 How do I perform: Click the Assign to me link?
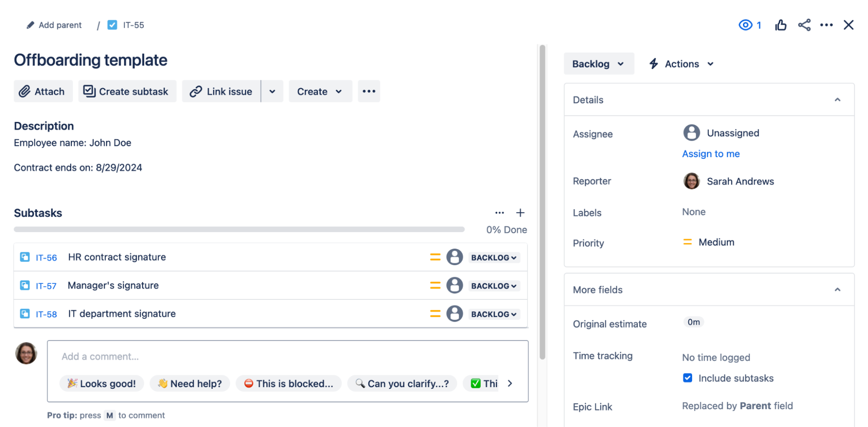click(710, 154)
